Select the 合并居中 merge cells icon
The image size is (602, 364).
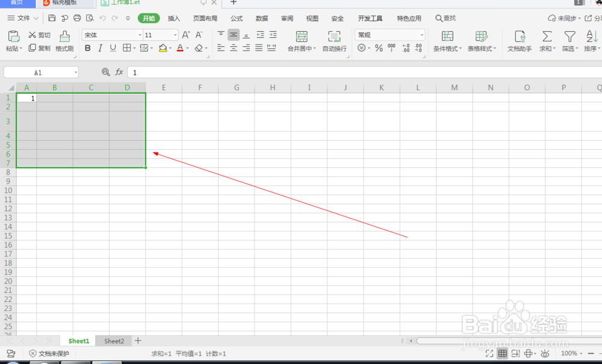(301, 39)
